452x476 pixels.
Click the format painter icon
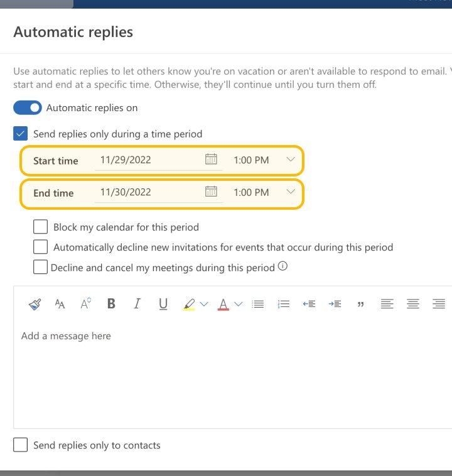[35, 304]
